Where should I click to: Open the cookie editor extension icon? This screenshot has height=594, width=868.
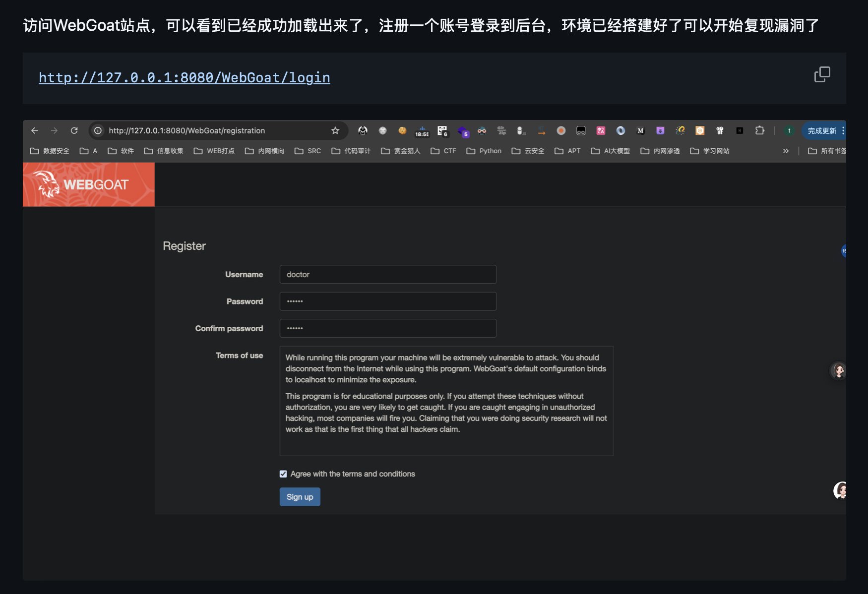402,130
